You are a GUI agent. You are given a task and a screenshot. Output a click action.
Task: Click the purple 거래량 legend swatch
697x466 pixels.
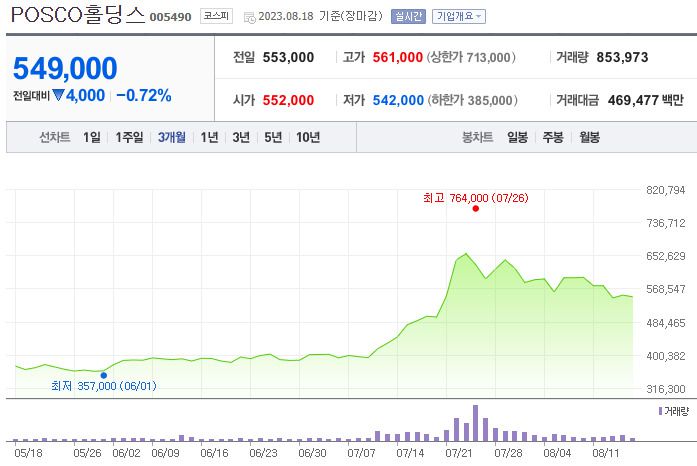659,411
